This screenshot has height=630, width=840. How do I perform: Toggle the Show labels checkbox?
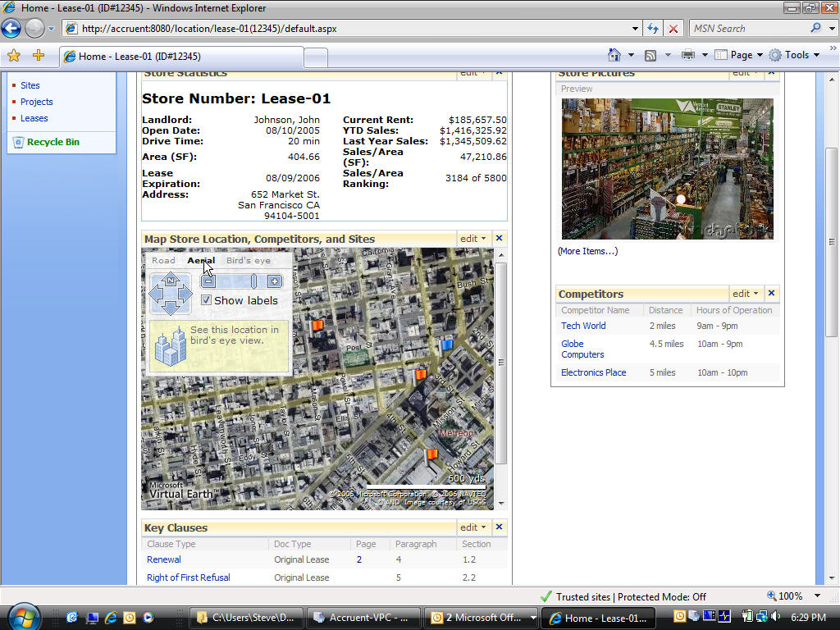tap(207, 300)
